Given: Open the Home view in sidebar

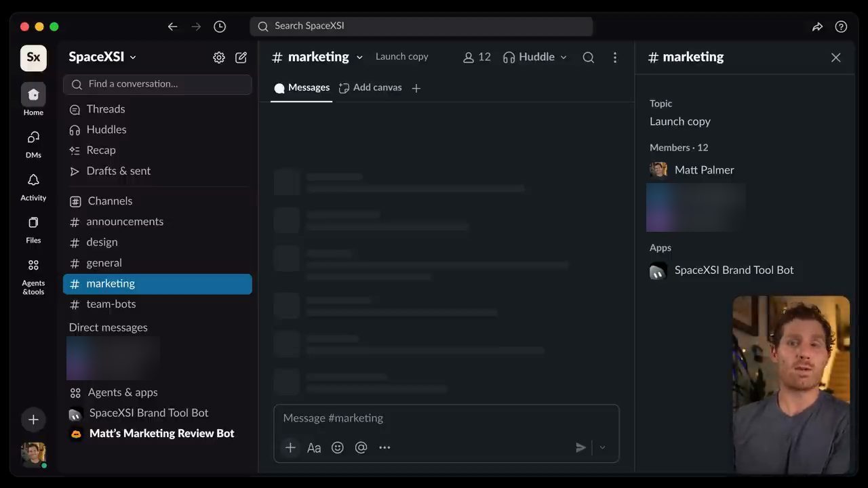Looking at the screenshot, I should tap(33, 100).
